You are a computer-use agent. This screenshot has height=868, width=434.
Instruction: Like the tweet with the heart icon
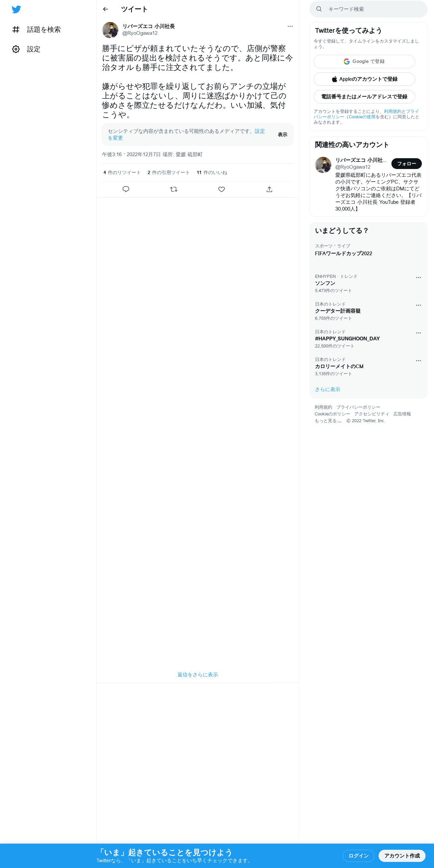tap(221, 189)
